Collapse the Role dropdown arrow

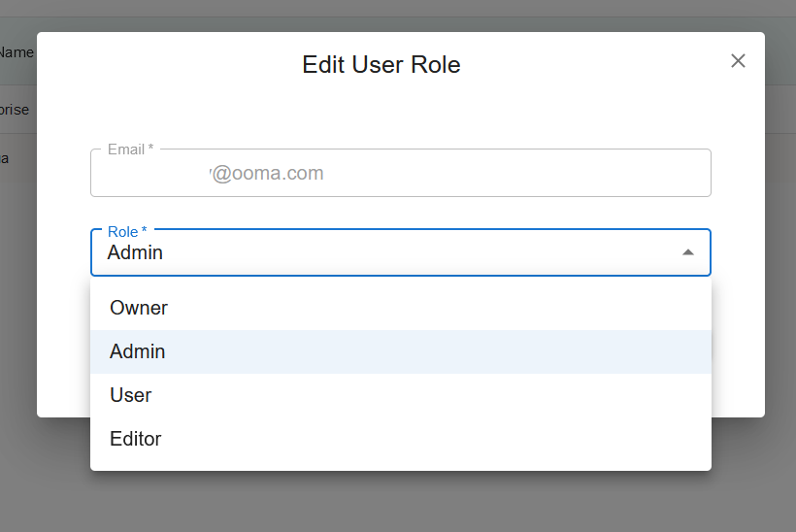pos(688,252)
